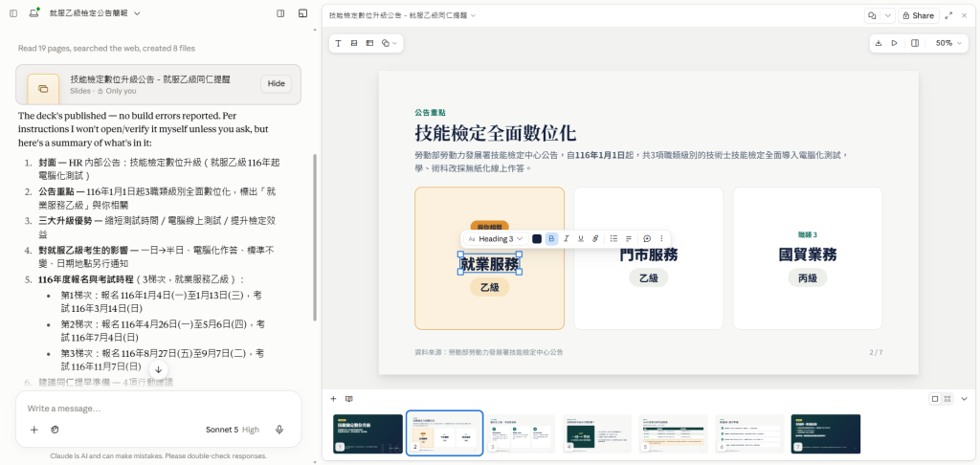Click the 技能檢定全面數位化 slide title

tap(496, 133)
